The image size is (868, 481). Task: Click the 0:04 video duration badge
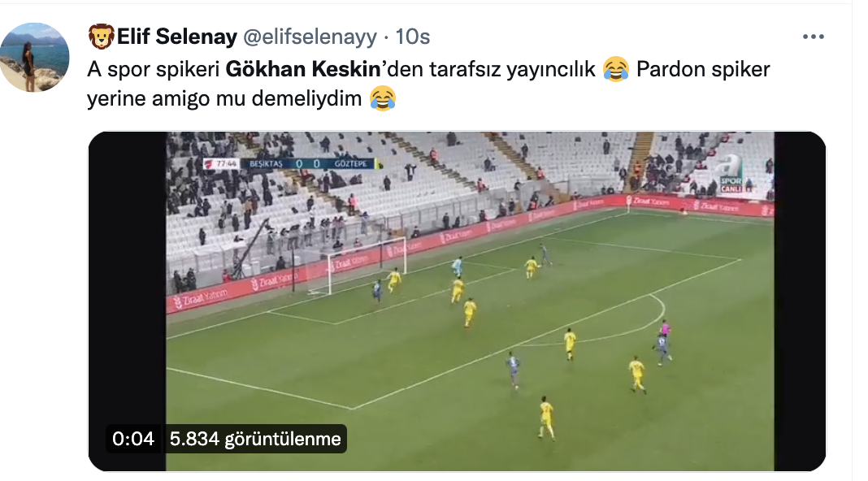tap(132, 439)
